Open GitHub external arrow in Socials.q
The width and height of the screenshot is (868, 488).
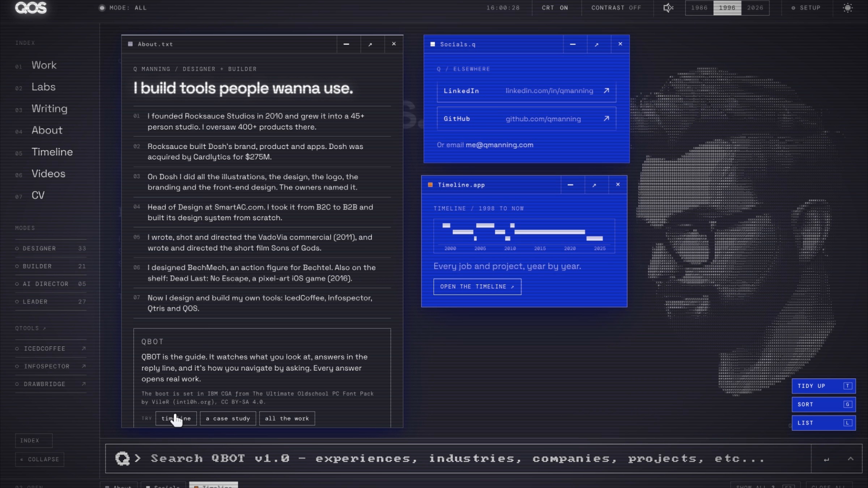[x=607, y=119]
